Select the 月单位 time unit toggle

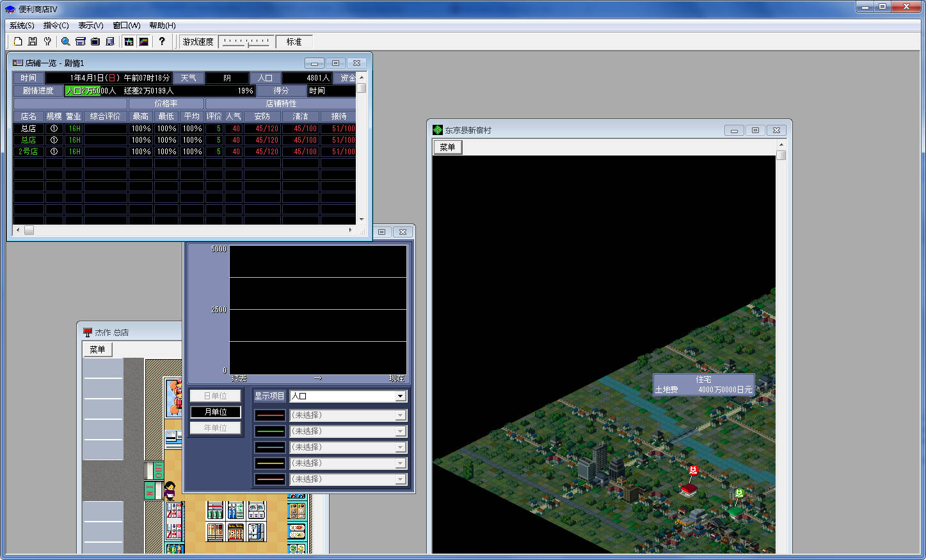(x=216, y=412)
